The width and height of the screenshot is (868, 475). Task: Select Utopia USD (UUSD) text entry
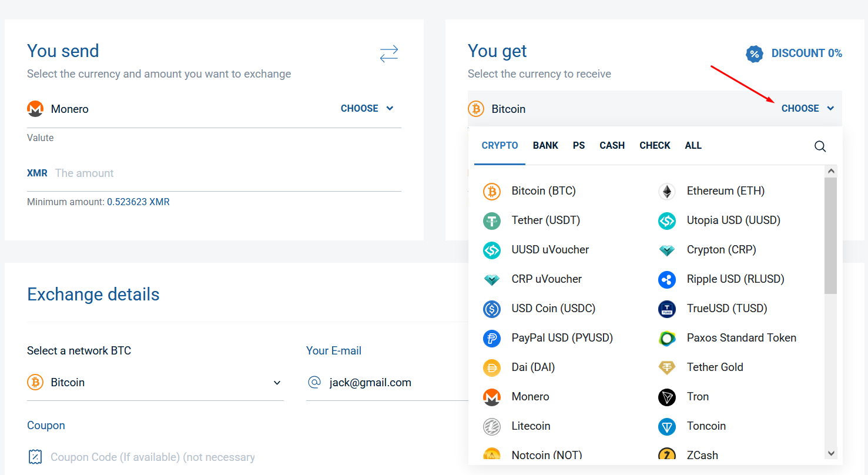(733, 220)
